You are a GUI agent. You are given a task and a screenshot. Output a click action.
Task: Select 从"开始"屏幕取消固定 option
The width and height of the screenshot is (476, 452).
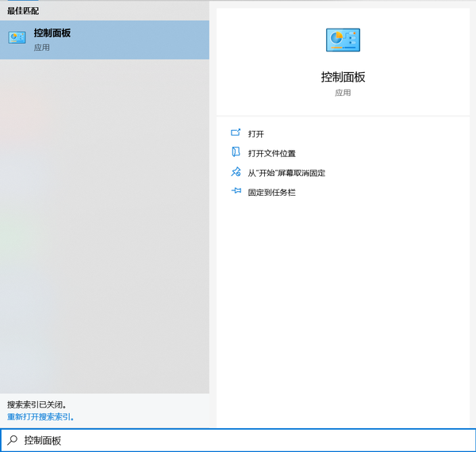(x=286, y=173)
